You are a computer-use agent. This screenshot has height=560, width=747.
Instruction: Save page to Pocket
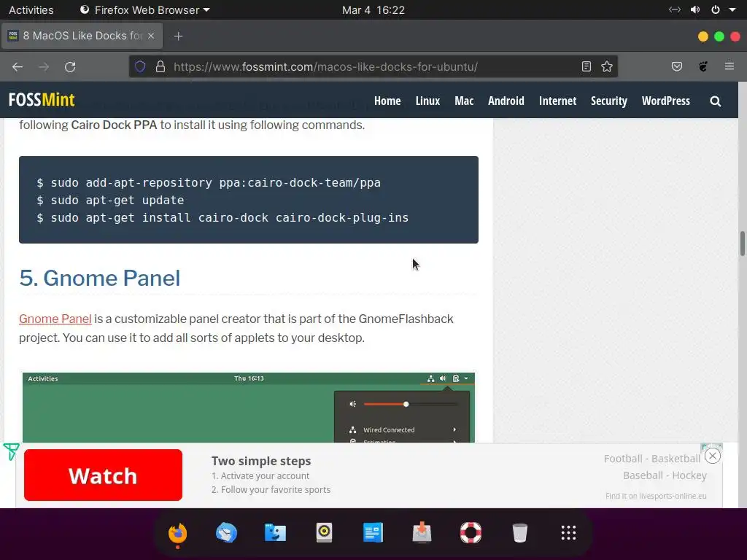point(677,66)
